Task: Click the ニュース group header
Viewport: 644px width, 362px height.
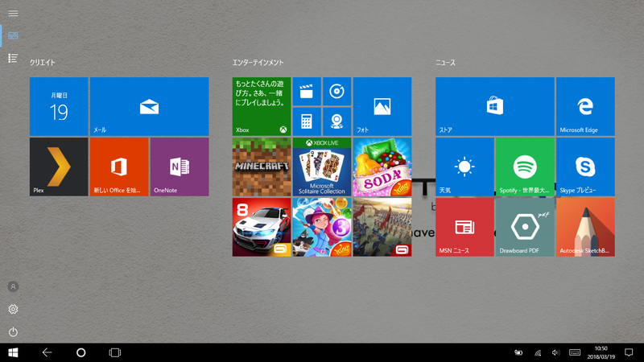Action: (x=445, y=63)
